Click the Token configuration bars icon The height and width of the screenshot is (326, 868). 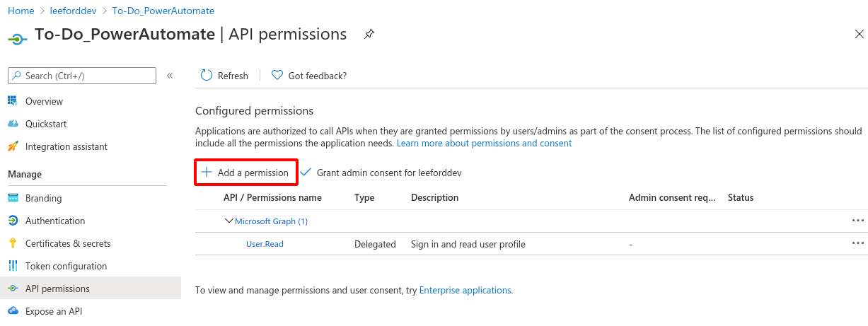pos(13,266)
